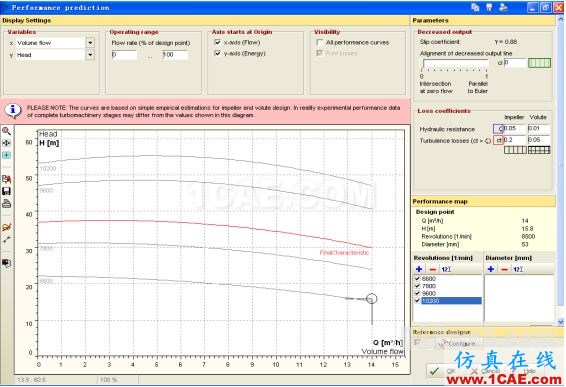The height and width of the screenshot is (387, 566).
Task: Click the numbering icon under Revolutions
Action: point(446,269)
